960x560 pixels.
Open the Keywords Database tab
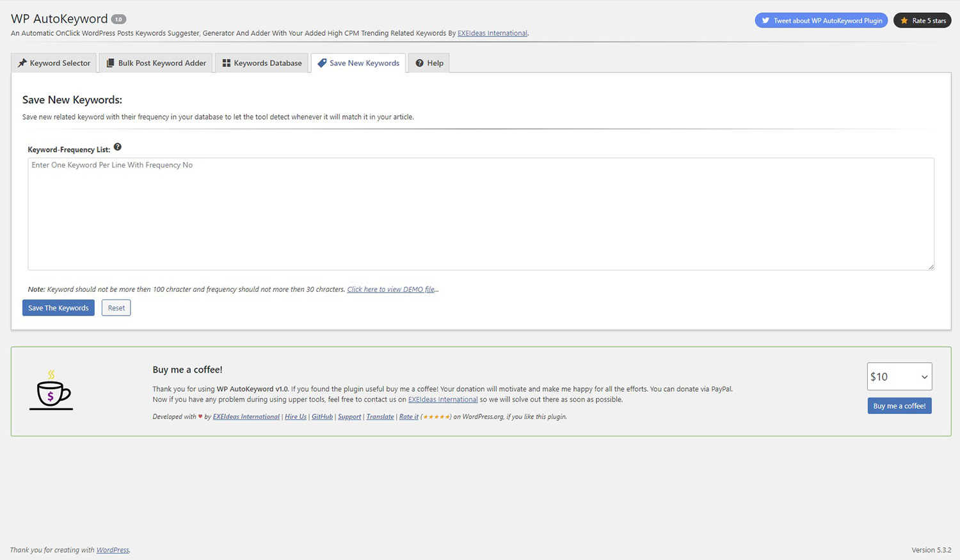[x=262, y=63]
